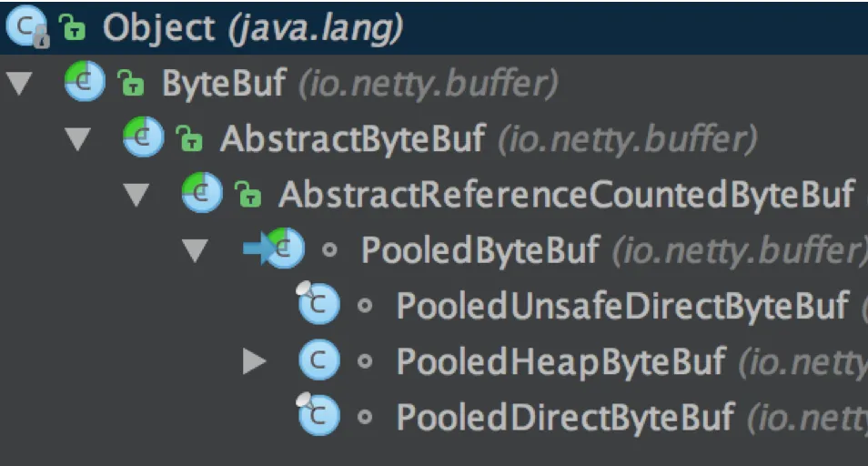The height and width of the screenshot is (466, 868).
Task: Click the AbstractReferenceCountedByteBuf class icon
Action: tap(201, 193)
